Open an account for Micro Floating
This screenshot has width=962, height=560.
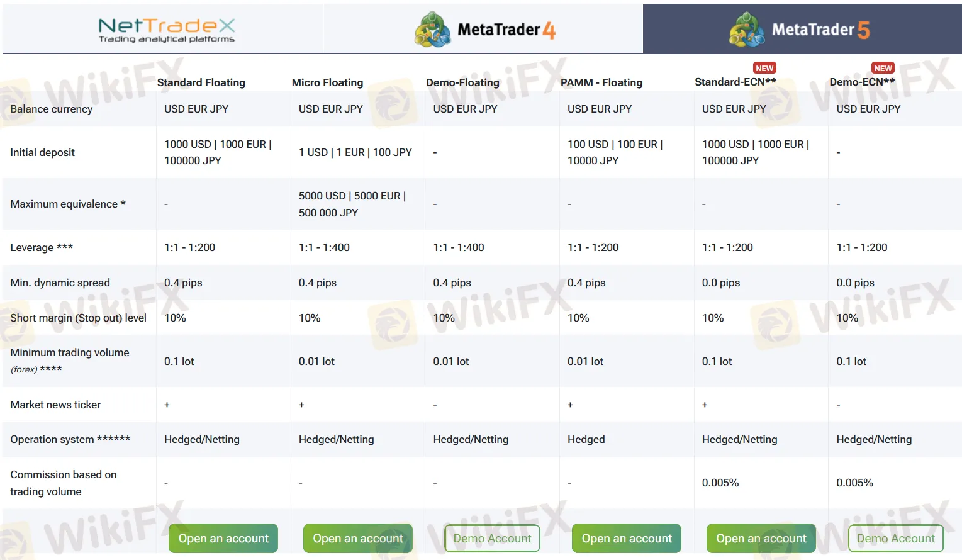[358, 539]
